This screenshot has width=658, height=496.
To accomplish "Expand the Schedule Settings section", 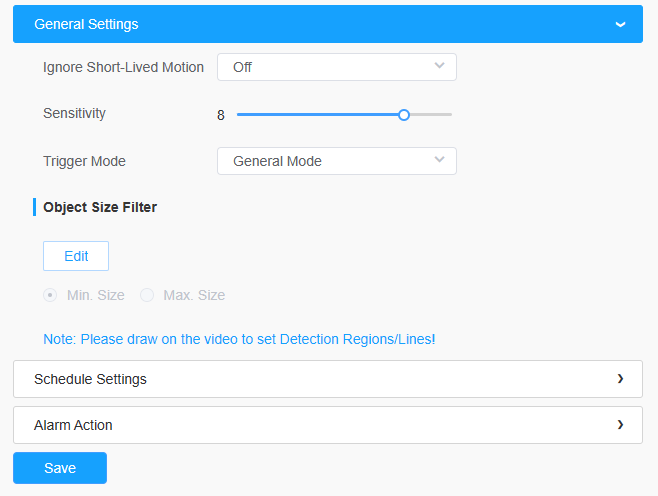I will [328, 379].
